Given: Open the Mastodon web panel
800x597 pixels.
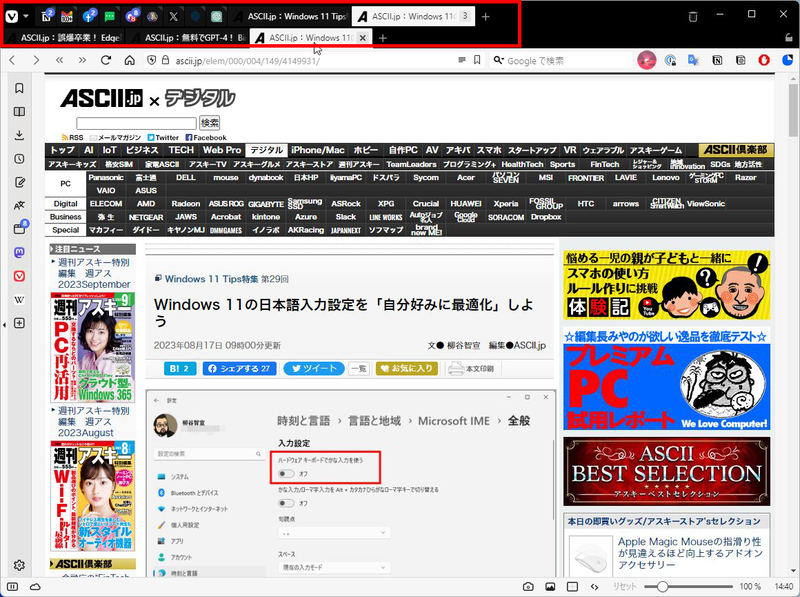Looking at the screenshot, I should (19, 253).
